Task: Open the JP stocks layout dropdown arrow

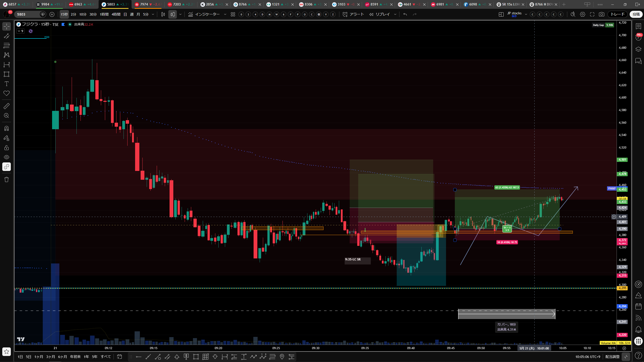Action: click(526, 14)
